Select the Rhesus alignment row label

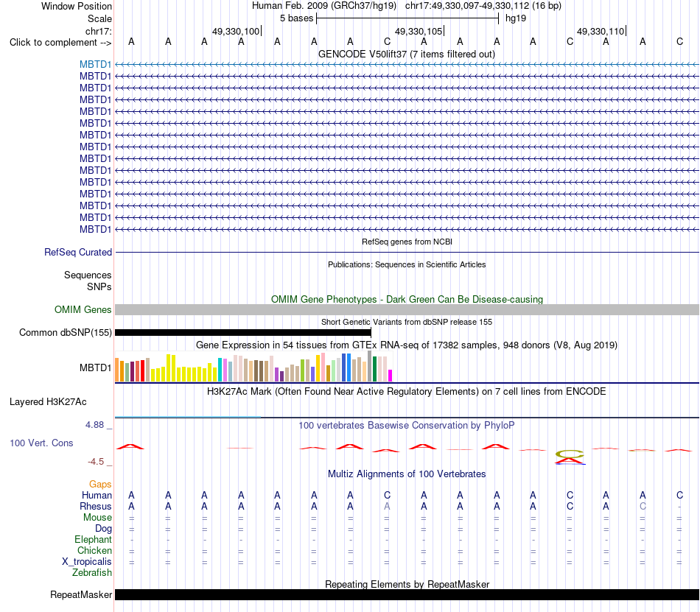[x=96, y=506]
